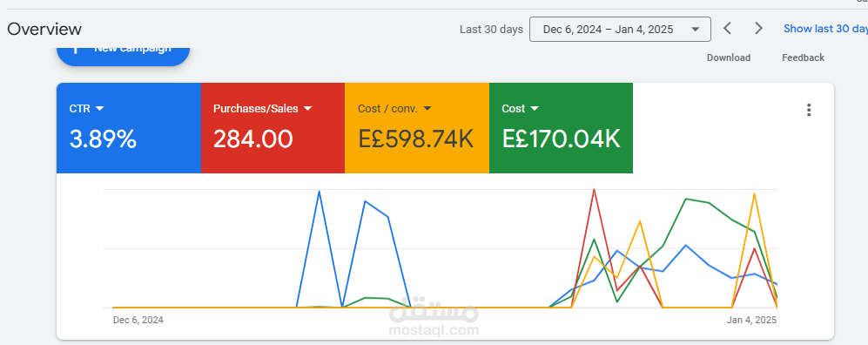Click the Overview heading
Image resolution: width=868 pixels, height=345 pixels.
click(44, 29)
